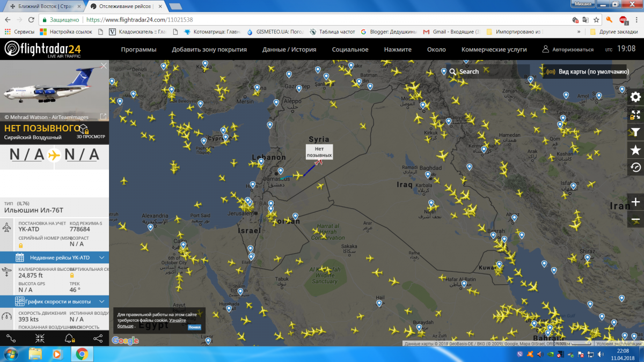
Task: Click registration YK-ATD value
Action: (29, 229)
